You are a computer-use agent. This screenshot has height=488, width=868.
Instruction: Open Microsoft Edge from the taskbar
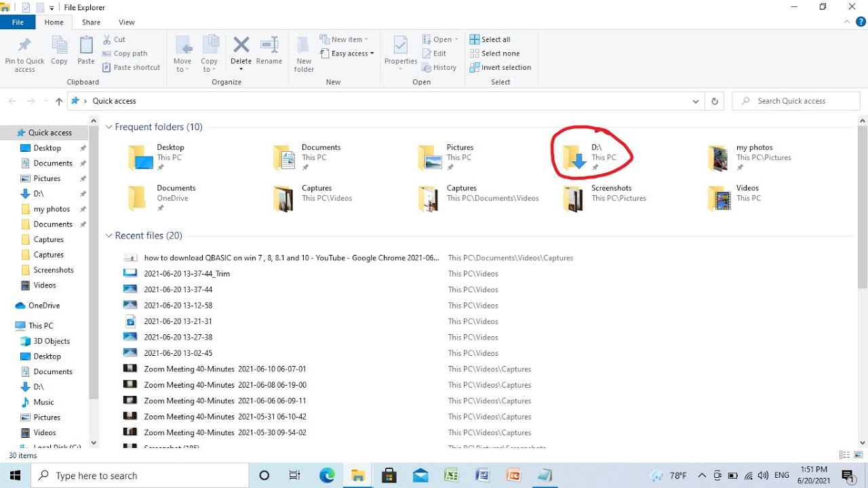(x=328, y=475)
